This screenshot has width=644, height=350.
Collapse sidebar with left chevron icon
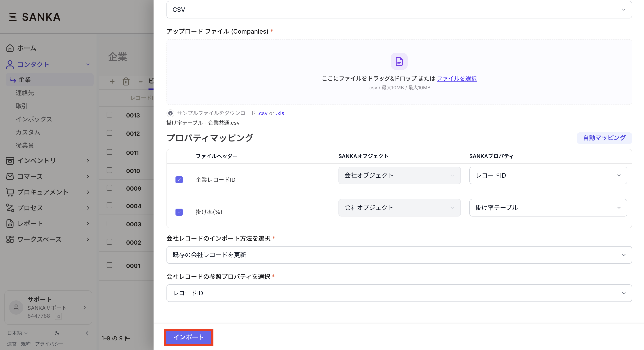point(87,333)
